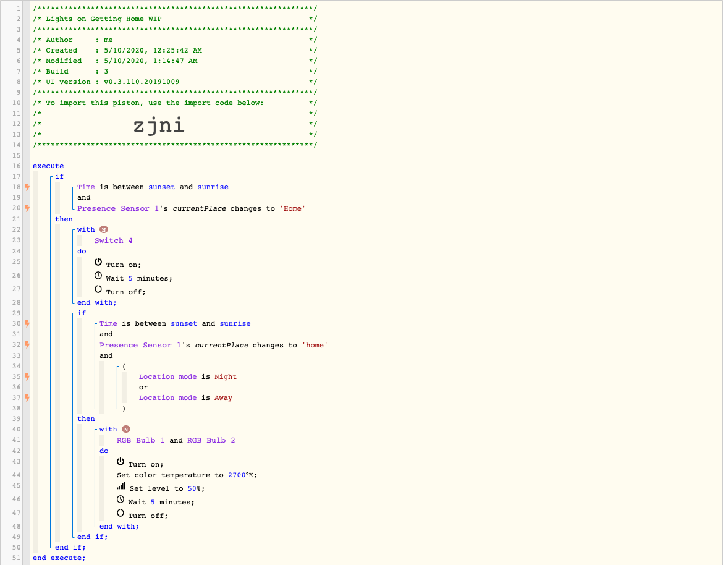Click the clock icon on line 46 Wait
The image size is (728, 565).
tap(121, 499)
